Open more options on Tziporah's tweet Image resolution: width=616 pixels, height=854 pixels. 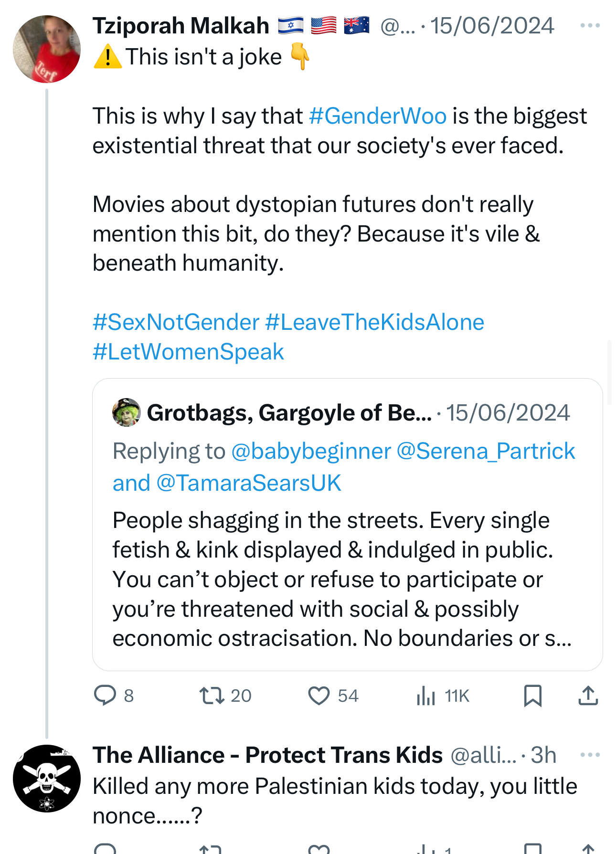[x=590, y=25]
